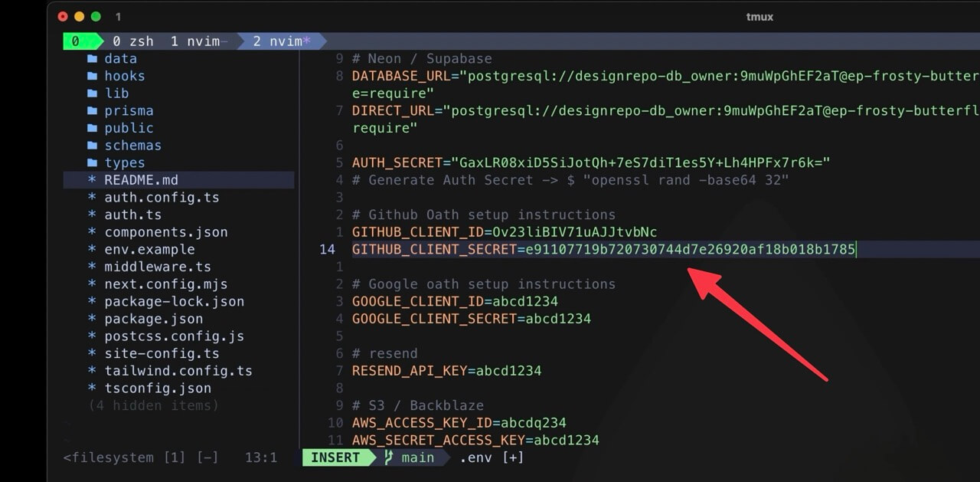The height and width of the screenshot is (482, 980).
Task: Expand the public folder
Action: pos(129,128)
